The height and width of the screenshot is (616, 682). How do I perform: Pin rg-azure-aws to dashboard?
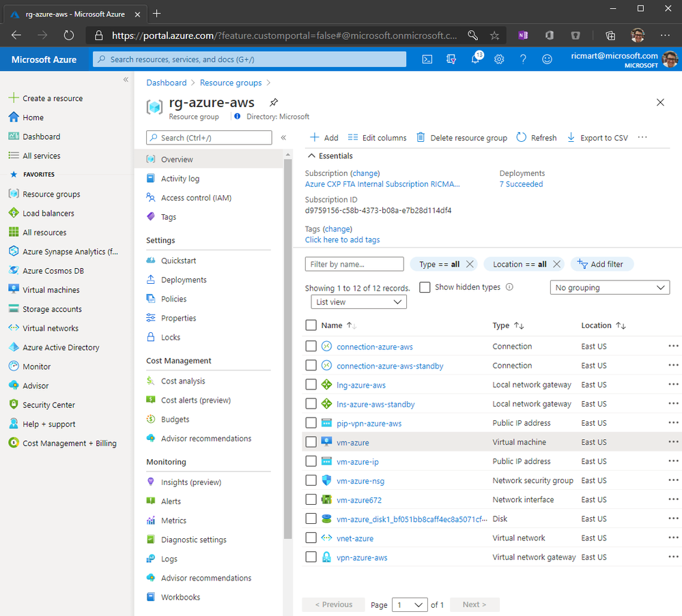point(274,102)
